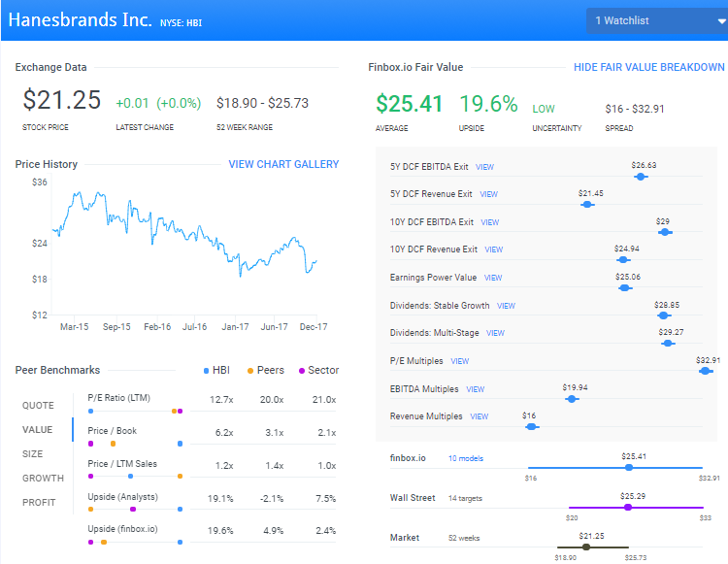Click the Upside (Analysts) label
Image resolution: width=728 pixels, height=564 pixels.
(x=122, y=497)
